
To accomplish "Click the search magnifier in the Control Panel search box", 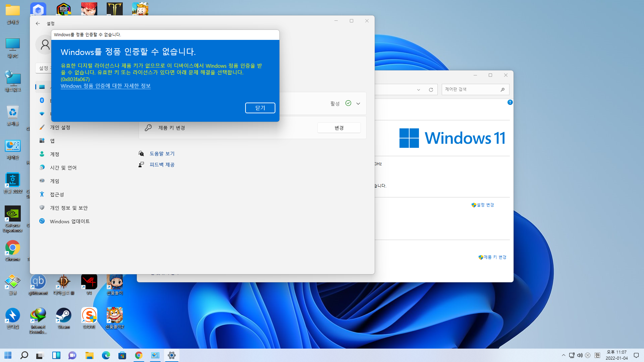I will pyautogui.click(x=502, y=89).
